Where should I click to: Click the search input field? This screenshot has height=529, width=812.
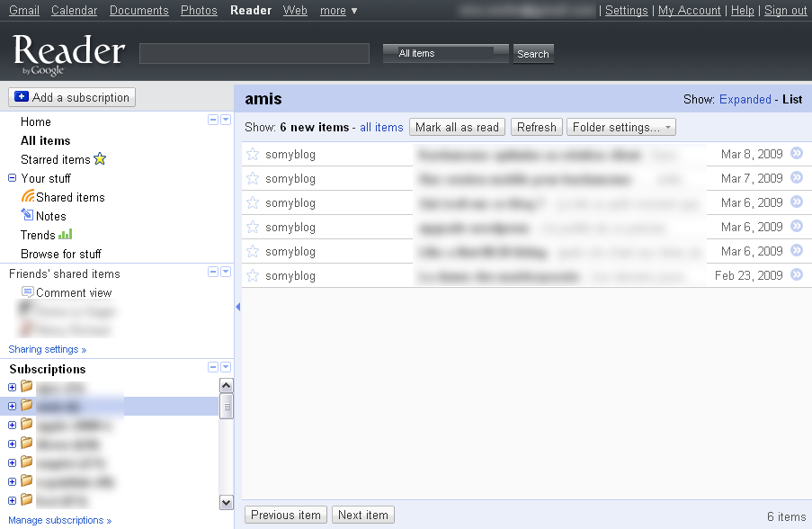click(x=254, y=53)
